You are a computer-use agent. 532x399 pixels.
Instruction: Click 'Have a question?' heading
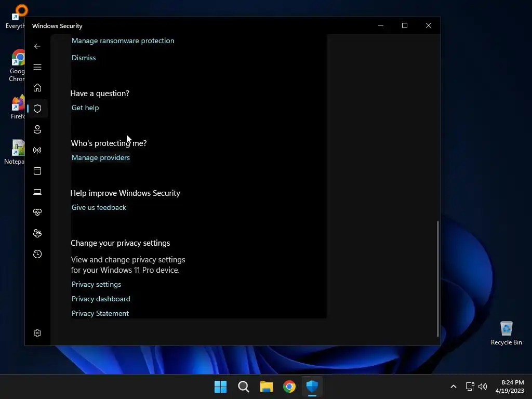pos(100,94)
